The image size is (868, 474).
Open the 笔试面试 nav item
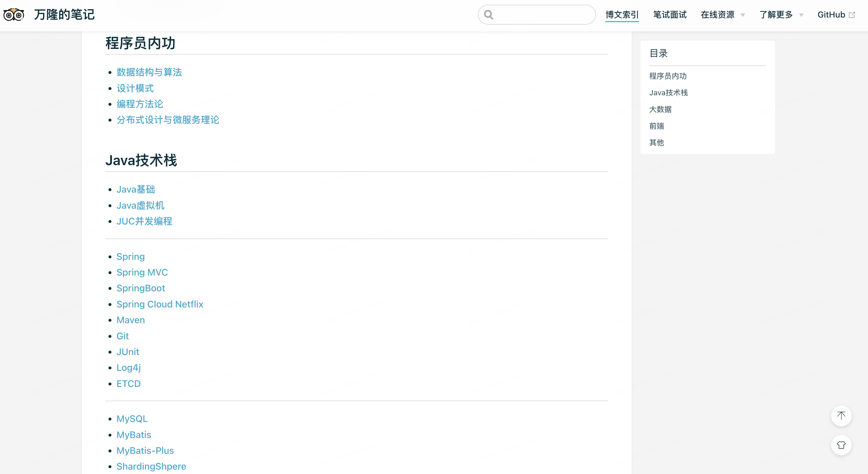tap(669, 15)
